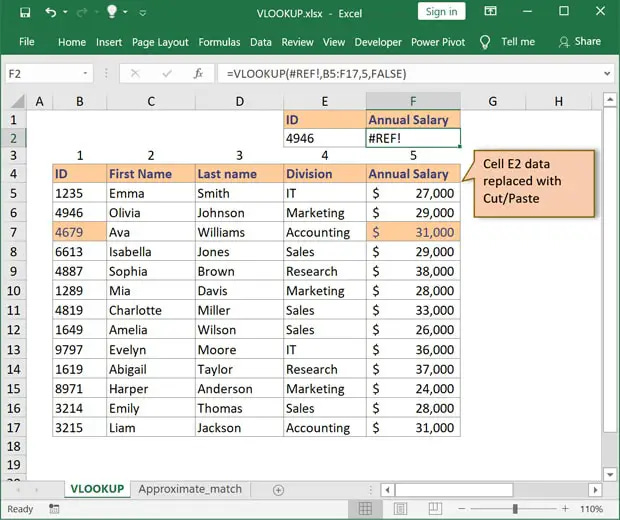Image resolution: width=620 pixels, height=520 pixels.
Task: Click the horizontal scrollbar thumb
Action: point(454,490)
